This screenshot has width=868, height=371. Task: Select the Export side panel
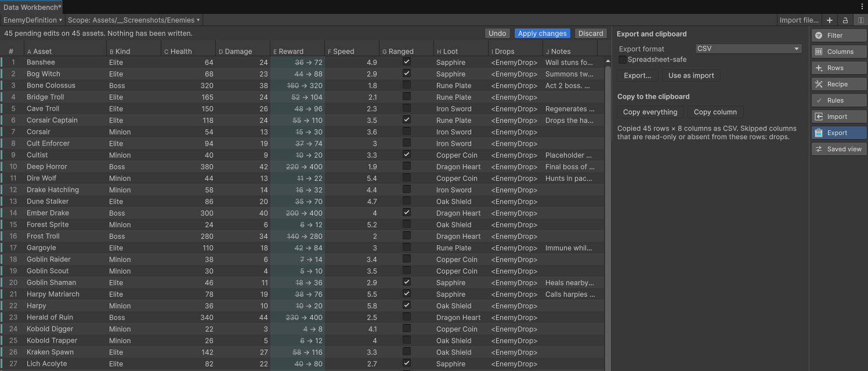click(x=839, y=133)
